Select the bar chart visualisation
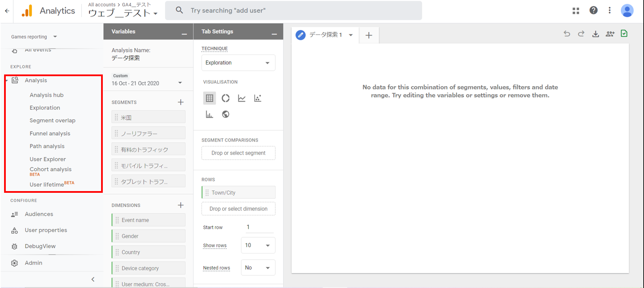Image resolution: width=644 pixels, height=288 pixels. coord(209,114)
